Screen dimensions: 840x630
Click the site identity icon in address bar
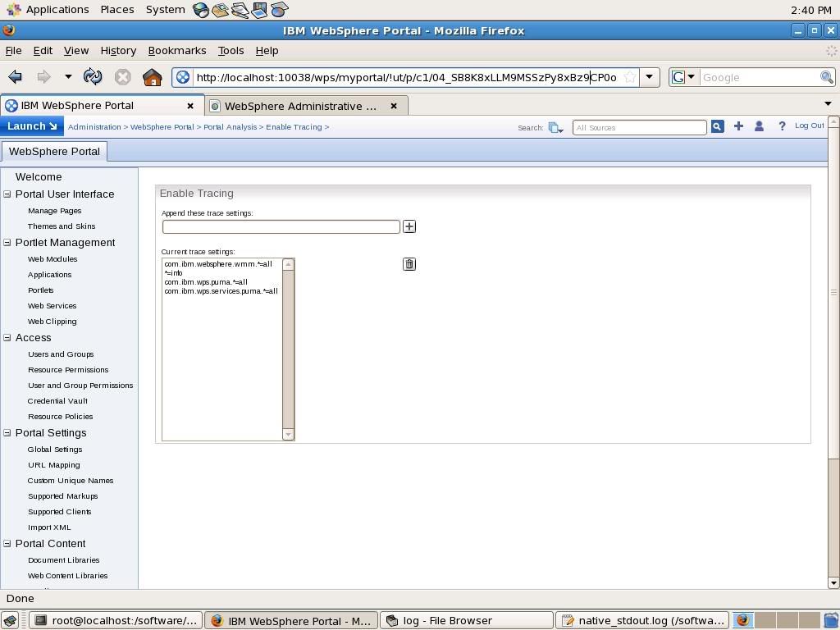click(183, 77)
